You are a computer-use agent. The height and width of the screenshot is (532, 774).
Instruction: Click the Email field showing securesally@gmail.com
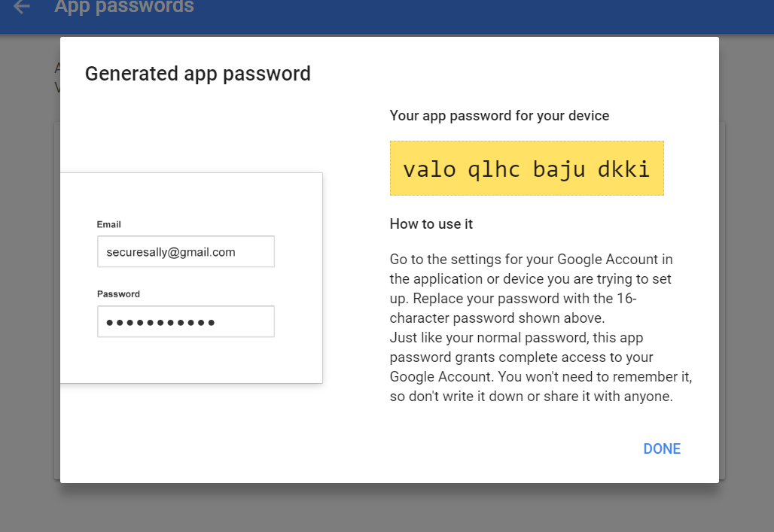[185, 252]
